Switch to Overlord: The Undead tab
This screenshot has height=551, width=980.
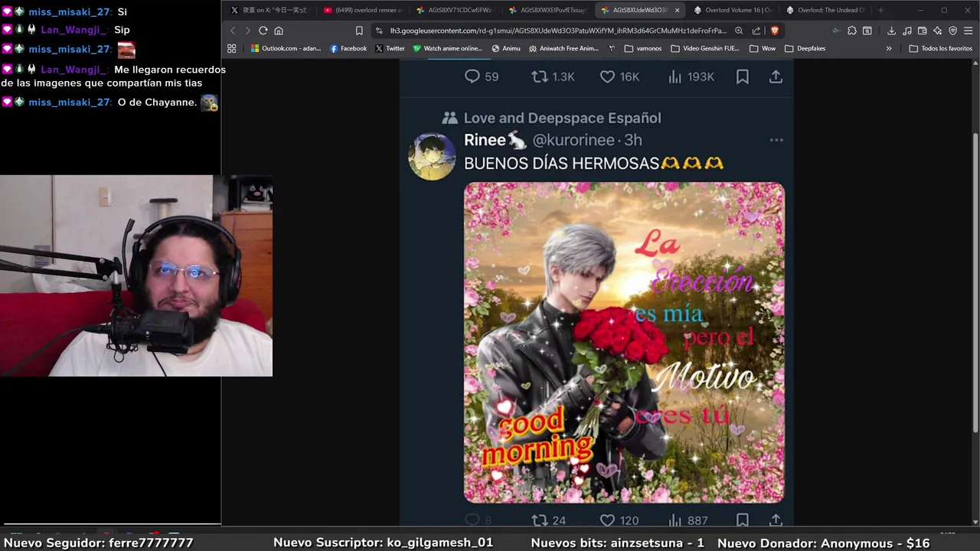pyautogui.click(x=825, y=10)
